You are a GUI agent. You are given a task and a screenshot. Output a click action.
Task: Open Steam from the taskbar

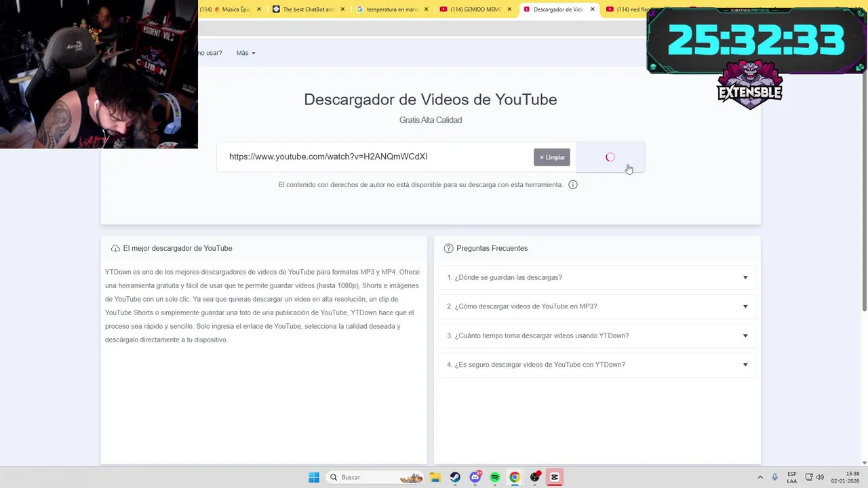[455, 477]
